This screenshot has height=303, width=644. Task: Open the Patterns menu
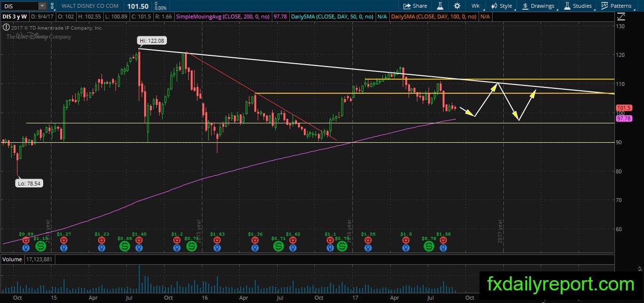point(617,6)
